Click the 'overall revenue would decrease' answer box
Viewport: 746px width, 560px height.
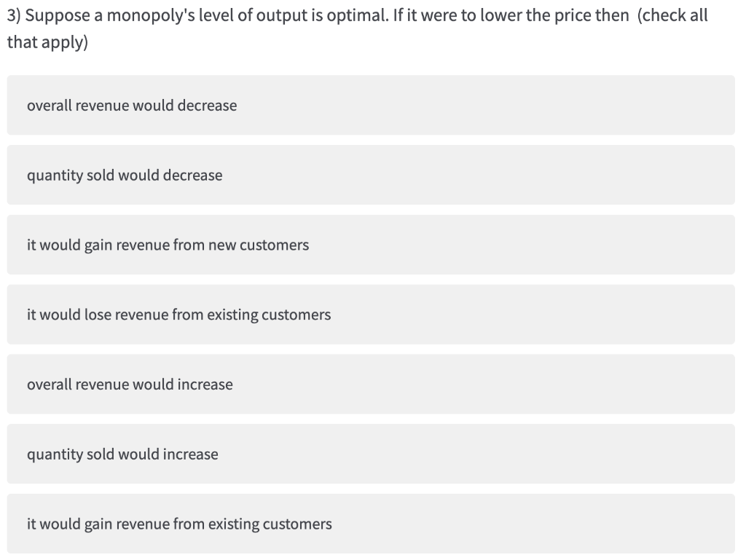click(x=371, y=105)
